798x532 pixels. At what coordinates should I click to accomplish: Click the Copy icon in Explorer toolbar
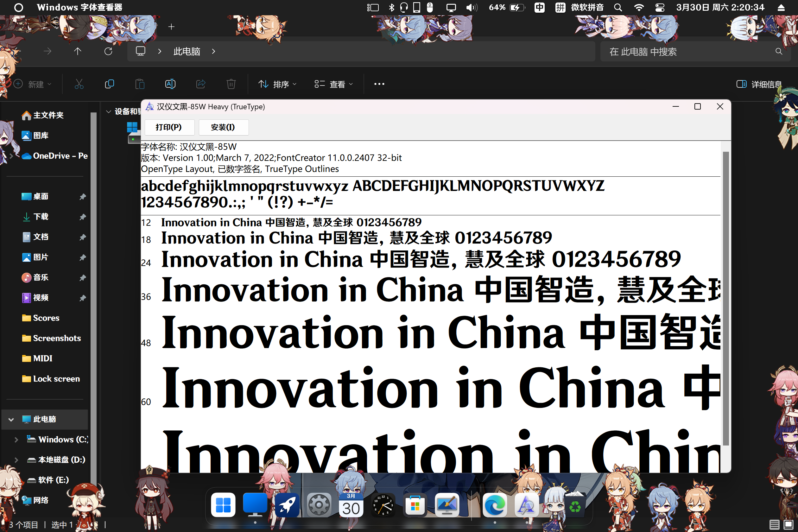(x=109, y=84)
